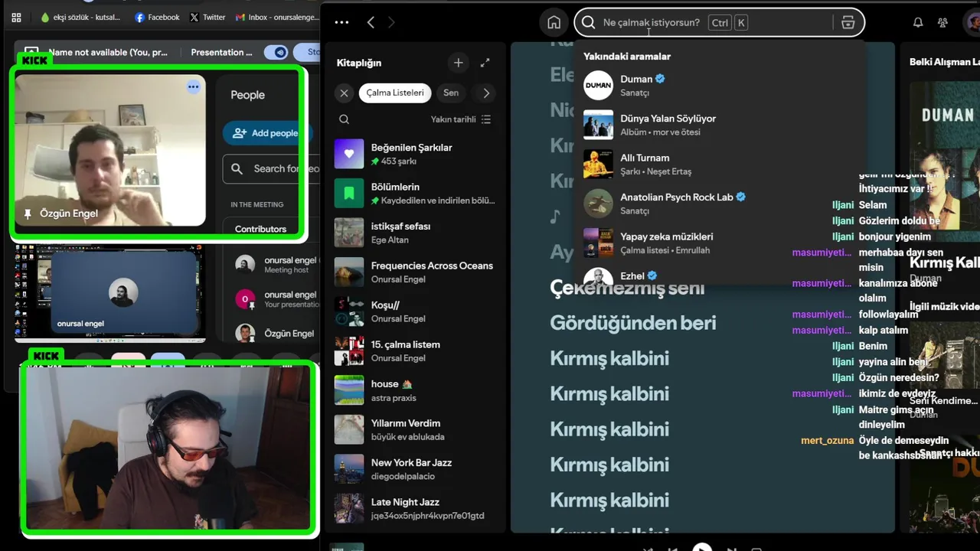
Task: Open house playlist by astra praxis
Action: (415, 390)
